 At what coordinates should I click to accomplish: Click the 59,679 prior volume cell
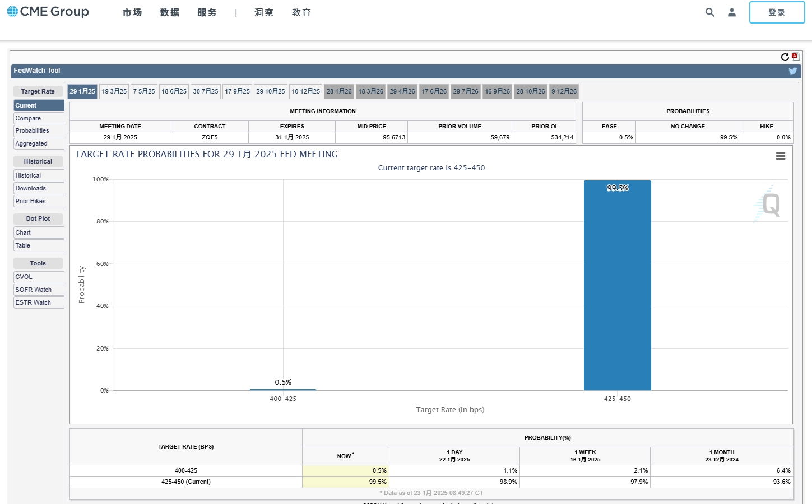460,137
